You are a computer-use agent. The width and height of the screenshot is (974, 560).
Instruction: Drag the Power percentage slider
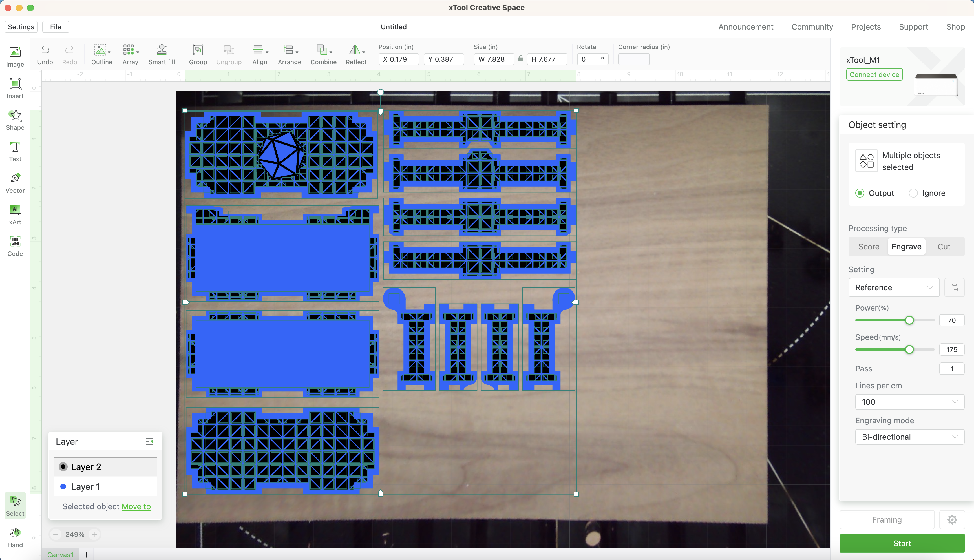coord(908,320)
